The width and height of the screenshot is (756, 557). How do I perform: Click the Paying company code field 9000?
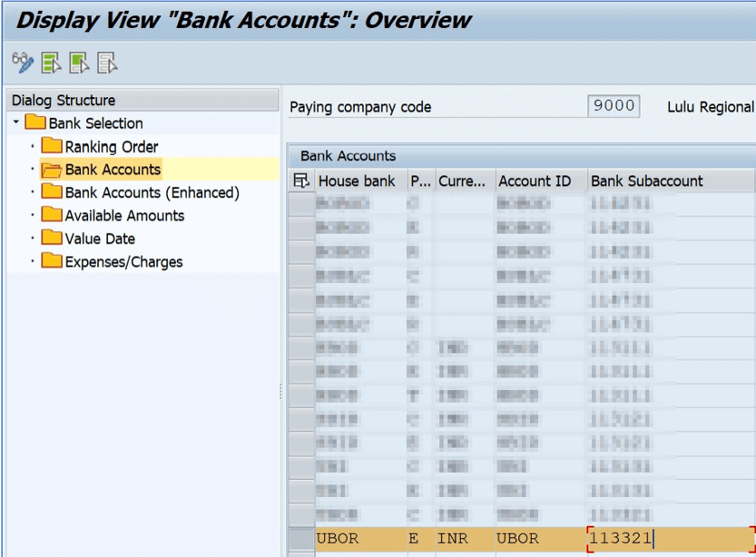tap(614, 105)
